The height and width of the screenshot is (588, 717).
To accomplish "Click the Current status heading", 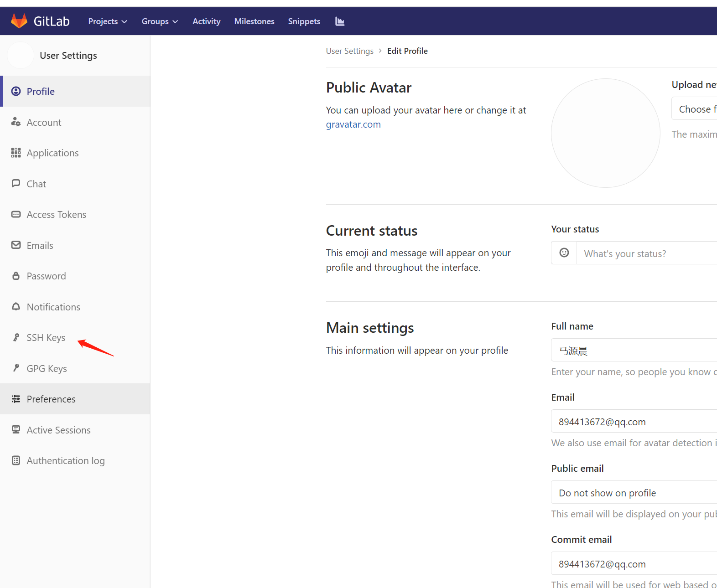I will tap(372, 231).
